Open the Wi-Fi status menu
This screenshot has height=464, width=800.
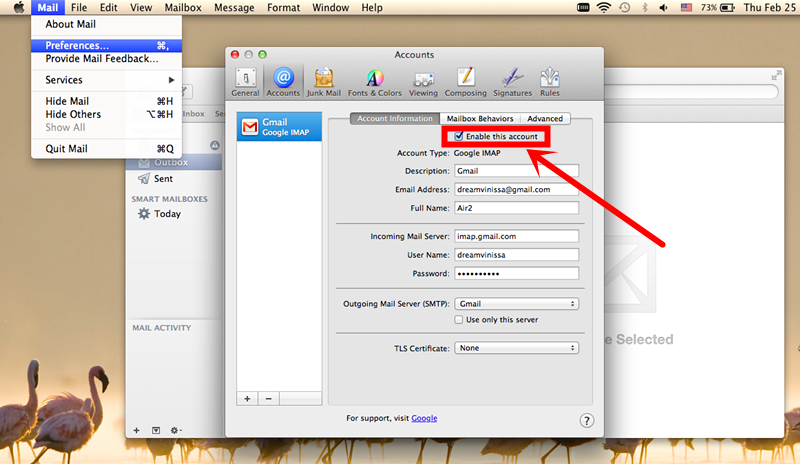coord(604,8)
